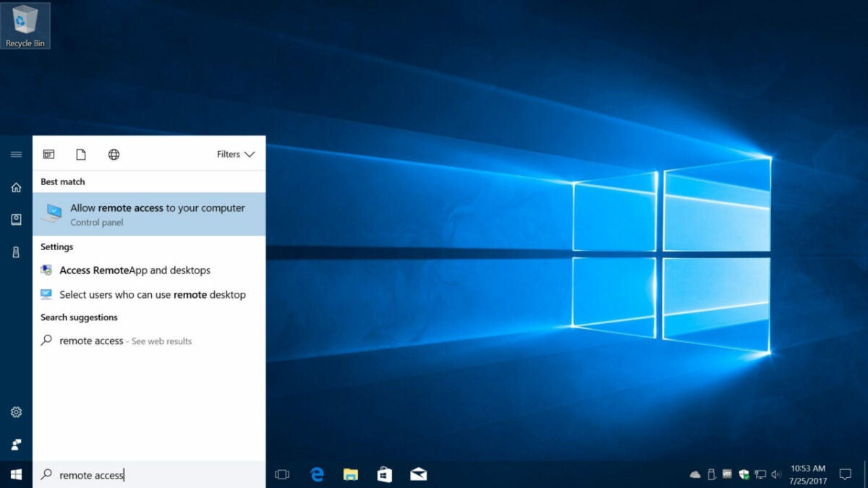
Task: Open Microsoft Edge from the taskbar
Action: 317,475
